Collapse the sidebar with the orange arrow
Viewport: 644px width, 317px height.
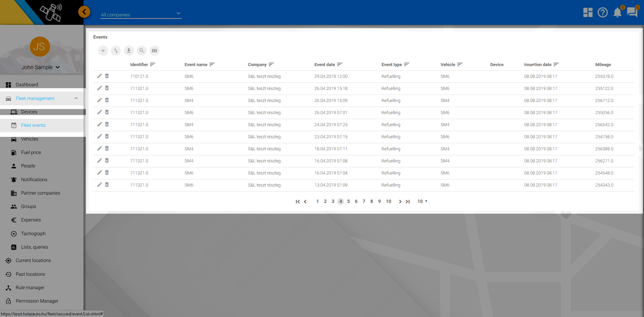pyautogui.click(x=84, y=12)
